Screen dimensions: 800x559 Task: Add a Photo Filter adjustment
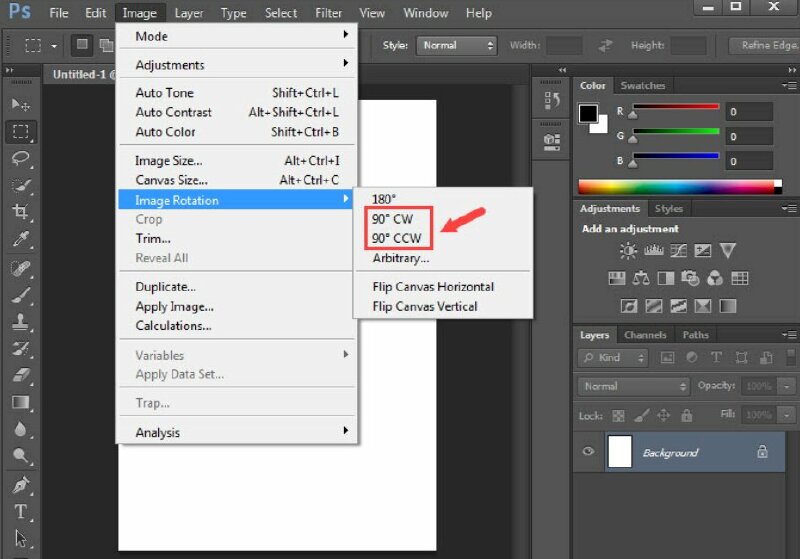(x=690, y=278)
